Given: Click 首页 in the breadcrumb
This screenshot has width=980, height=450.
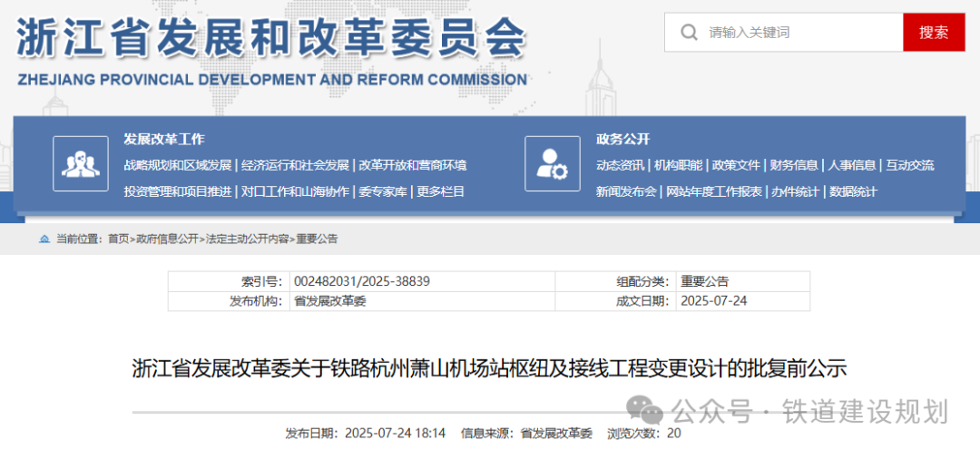Looking at the screenshot, I should (x=118, y=239).
